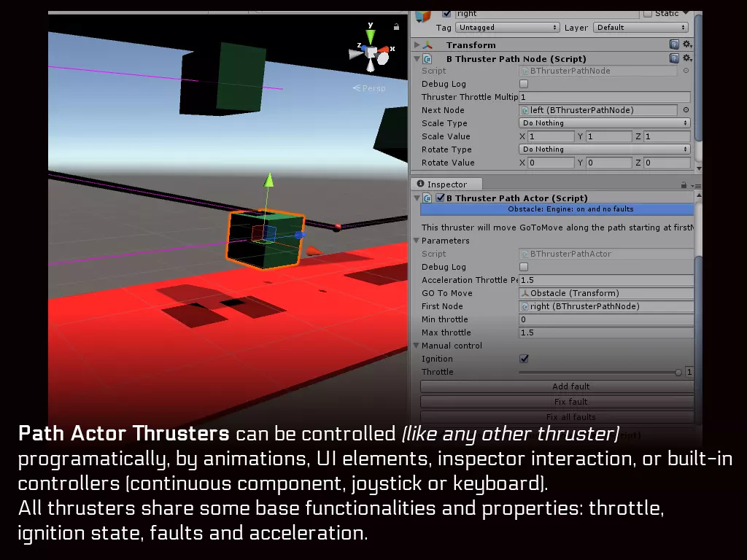The width and height of the screenshot is (747, 560).
Task: Click First Node field right (BThrusterPathNode)
Action: coord(606,307)
